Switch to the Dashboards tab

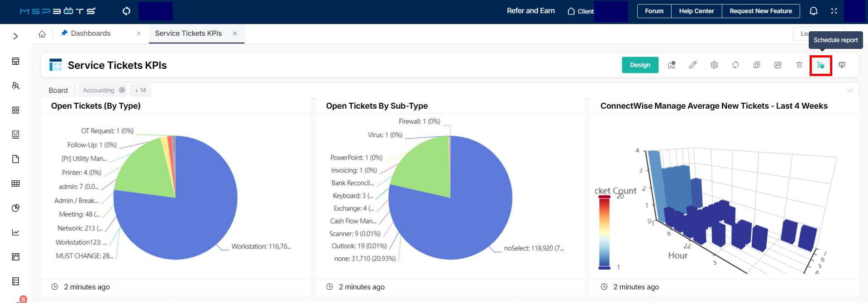91,34
